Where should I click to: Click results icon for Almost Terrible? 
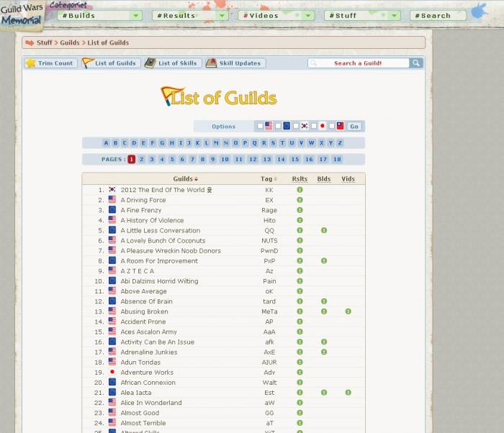[300, 423]
